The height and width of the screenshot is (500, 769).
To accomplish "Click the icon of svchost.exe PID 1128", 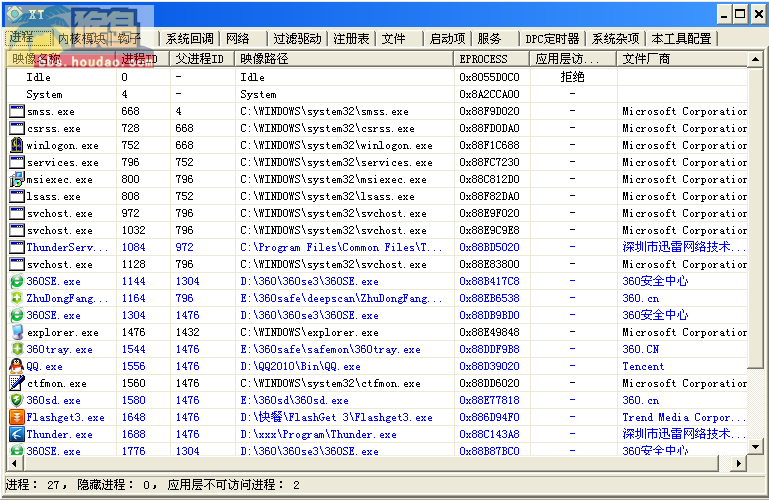I will (17, 264).
